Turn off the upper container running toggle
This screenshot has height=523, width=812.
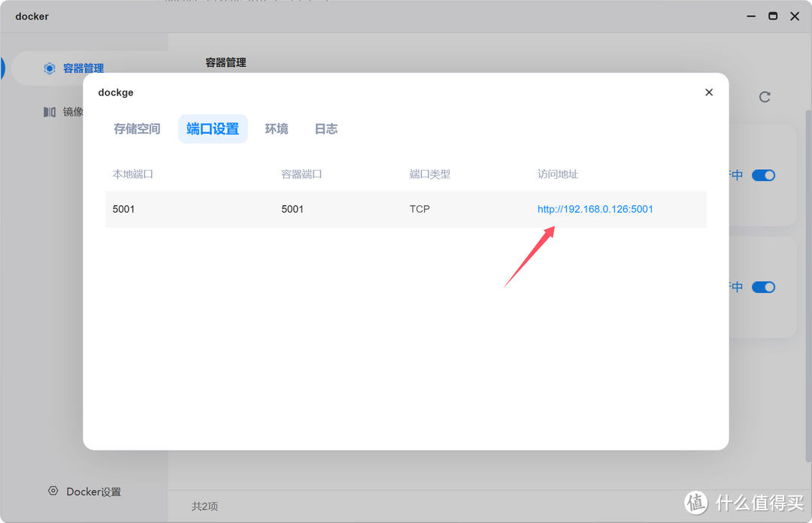[x=763, y=174]
